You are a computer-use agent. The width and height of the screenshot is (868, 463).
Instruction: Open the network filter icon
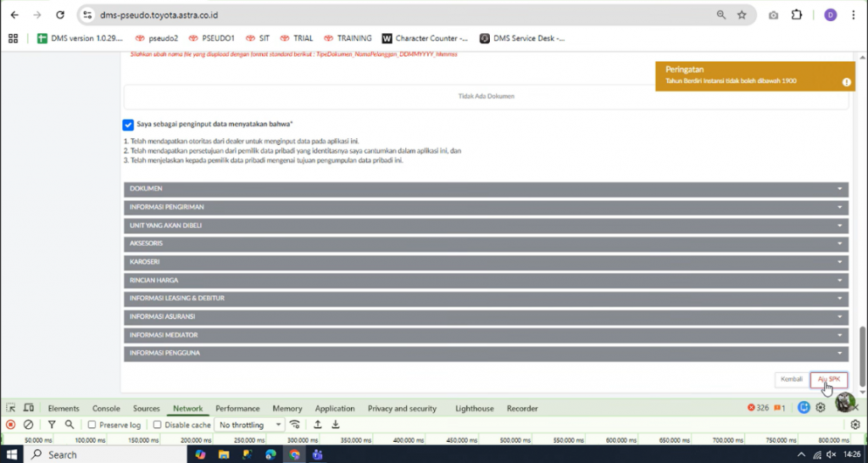pyautogui.click(x=52, y=425)
